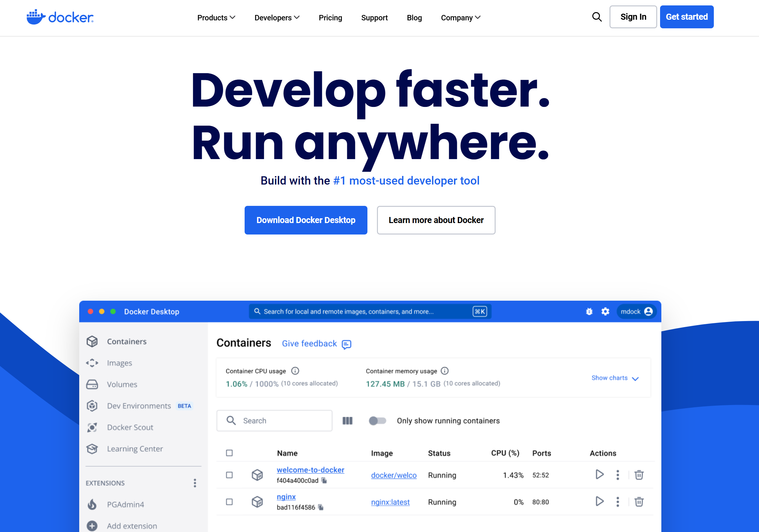Open the Blog page
This screenshot has height=532, width=759.
tap(414, 17)
